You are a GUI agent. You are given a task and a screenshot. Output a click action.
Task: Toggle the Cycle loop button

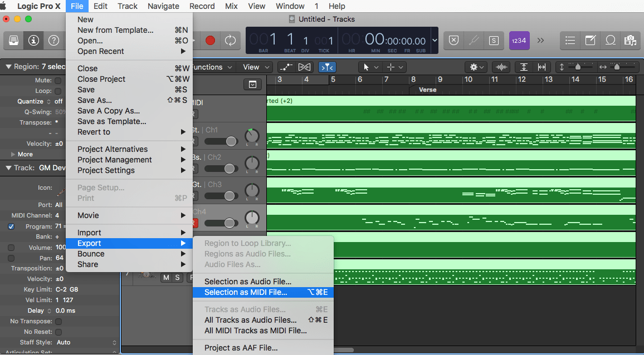pyautogui.click(x=231, y=41)
